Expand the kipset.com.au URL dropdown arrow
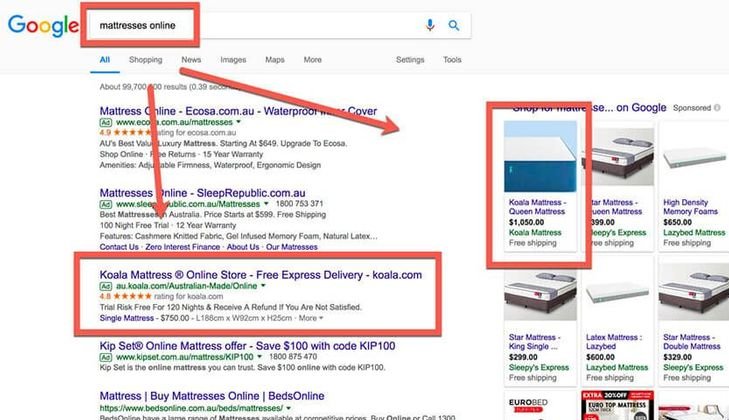This screenshot has width=729, height=420. tap(259, 357)
